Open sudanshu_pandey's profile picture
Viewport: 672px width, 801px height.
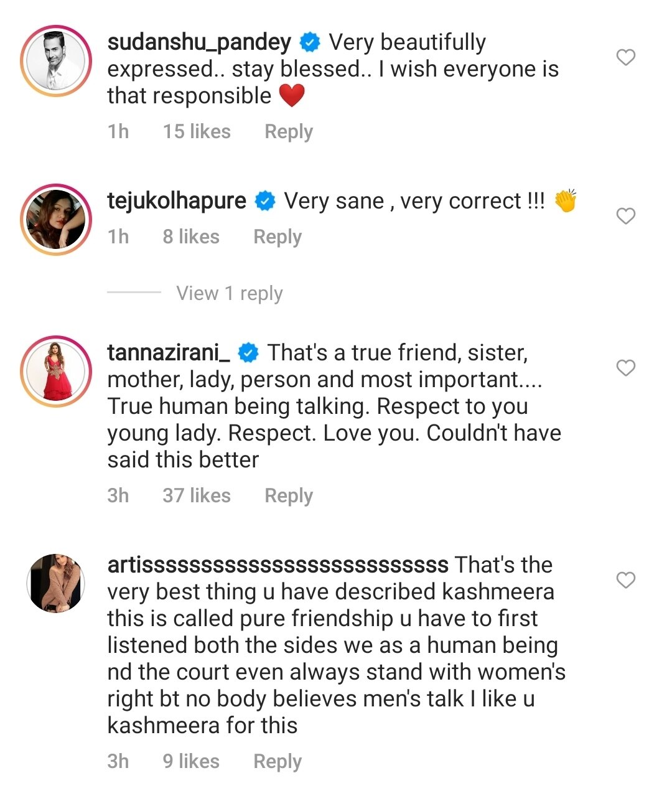tap(56, 61)
